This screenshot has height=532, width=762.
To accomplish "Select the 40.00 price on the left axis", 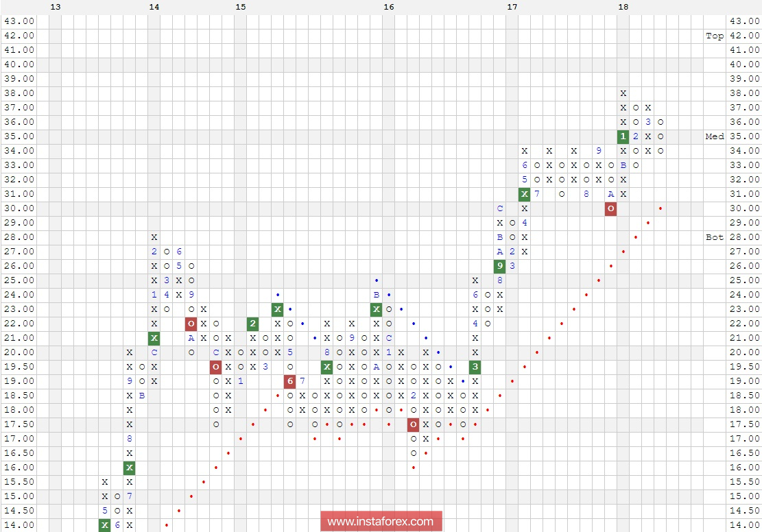I will [19, 64].
